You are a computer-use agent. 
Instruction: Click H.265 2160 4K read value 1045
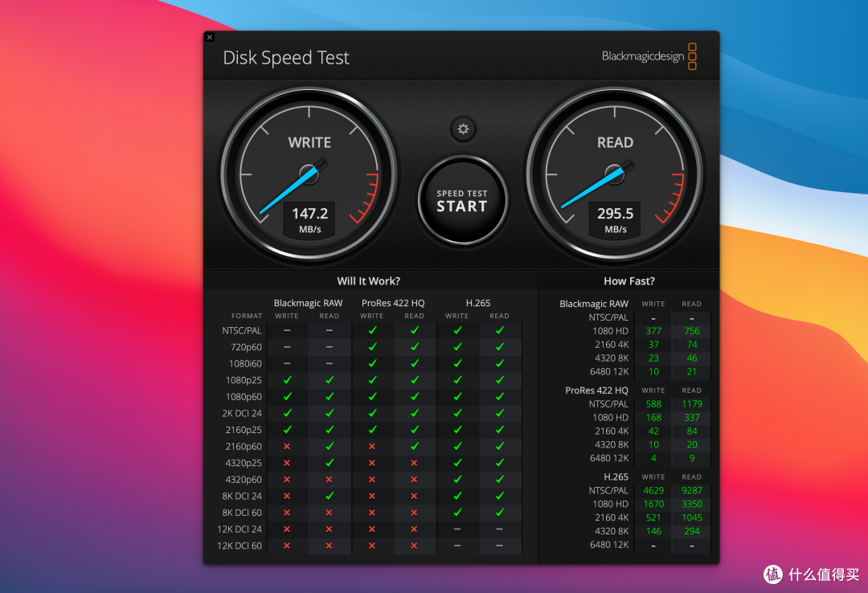point(692,517)
